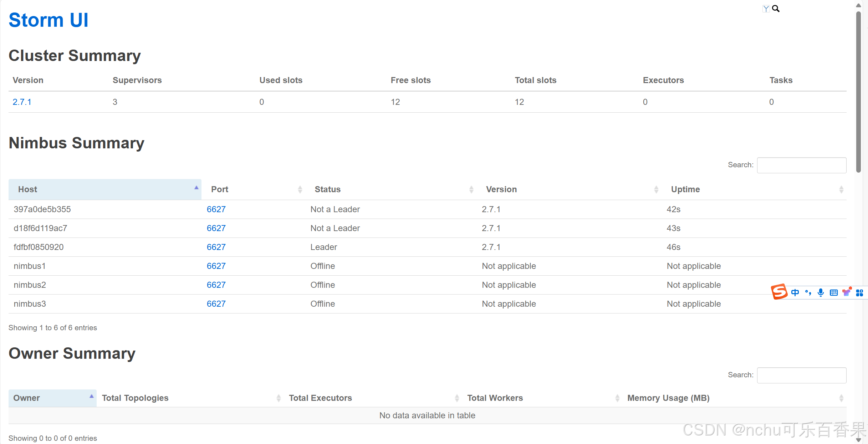Image resolution: width=868 pixels, height=444 pixels.
Task: Open the skin T-shirt icon
Action: point(847,292)
